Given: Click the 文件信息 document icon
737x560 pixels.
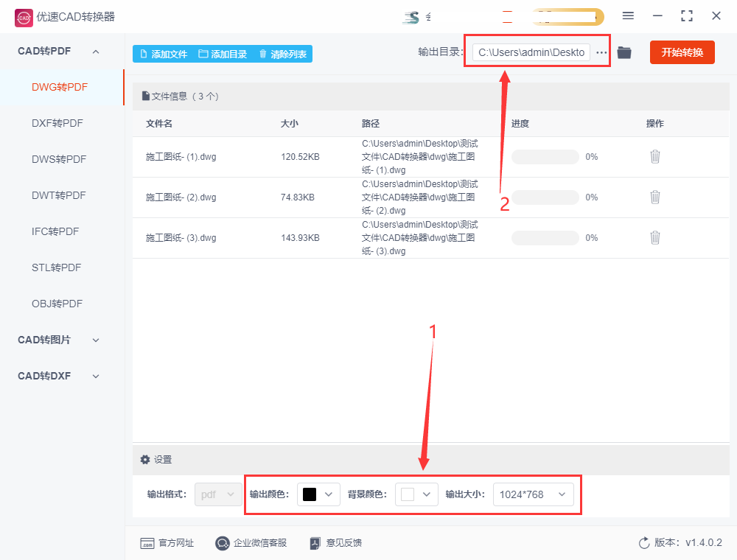Looking at the screenshot, I should click(146, 96).
